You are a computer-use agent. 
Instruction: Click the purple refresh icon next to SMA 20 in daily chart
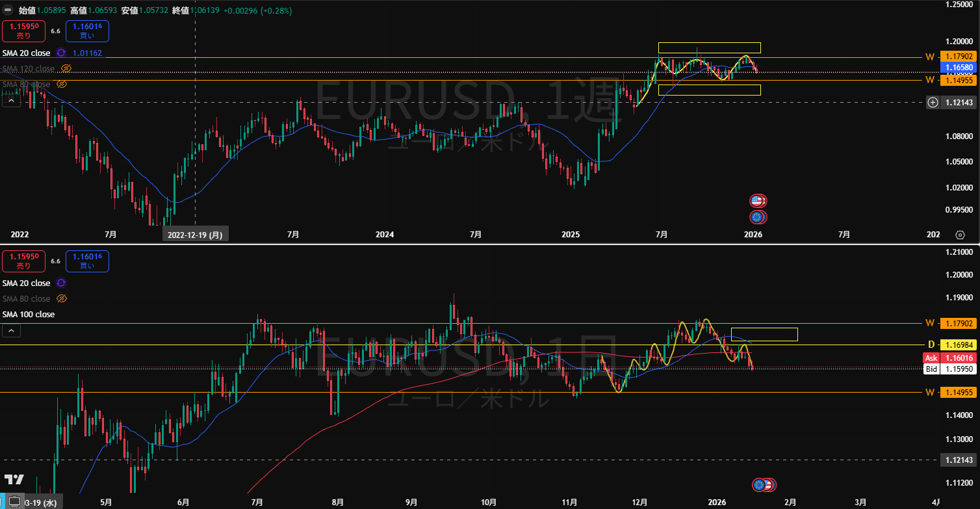point(61,283)
